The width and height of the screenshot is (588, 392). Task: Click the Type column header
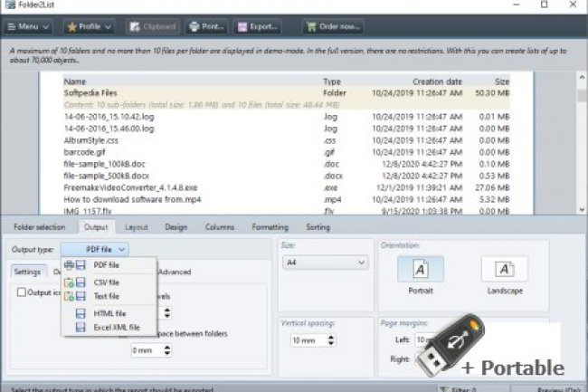tap(332, 81)
